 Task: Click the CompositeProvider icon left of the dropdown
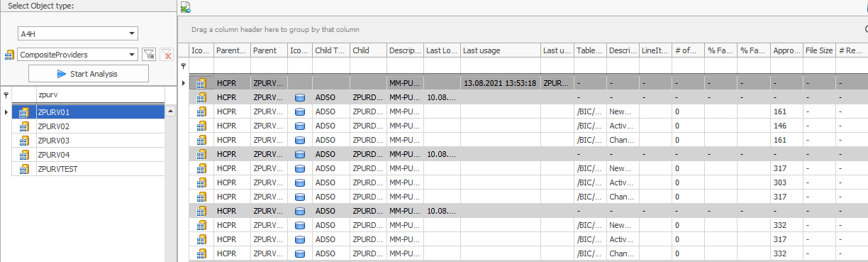tap(9, 55)
